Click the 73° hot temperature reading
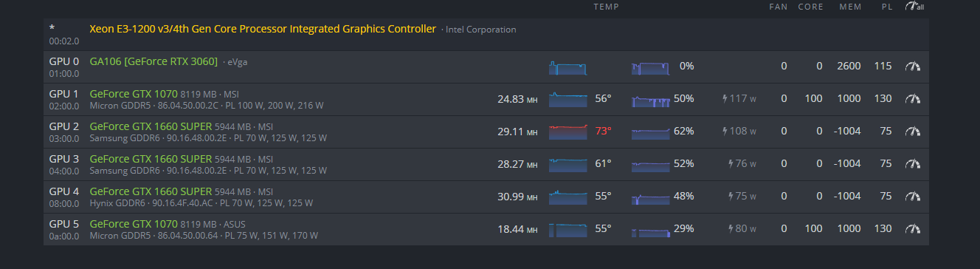The height and width of the screenshot is (269, 980). (603, 131)
